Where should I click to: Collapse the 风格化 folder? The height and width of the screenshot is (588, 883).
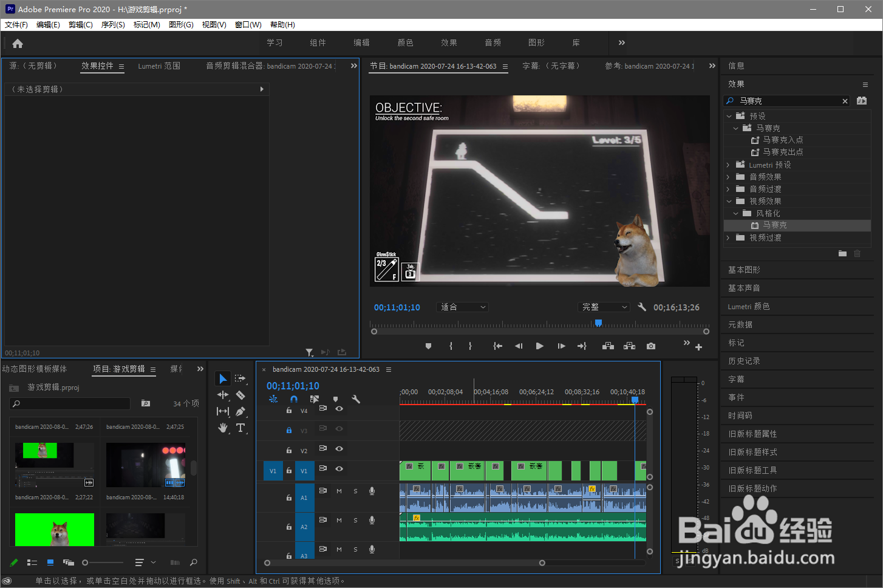pyautogui.click(x=735, y=213)
